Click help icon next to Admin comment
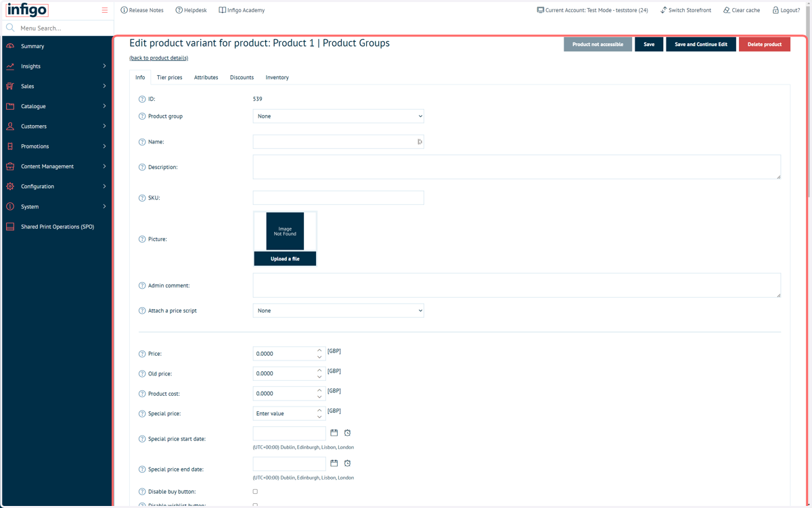 [x=142, y=285]
